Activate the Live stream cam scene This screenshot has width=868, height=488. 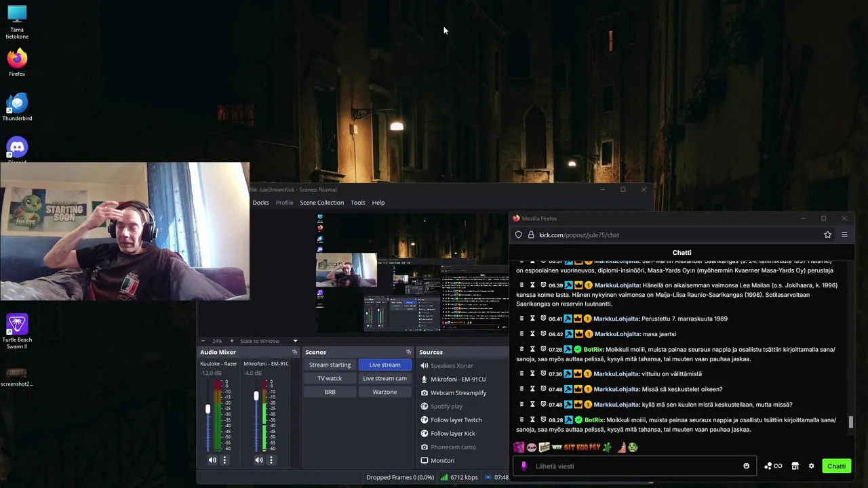tap(384, 378)
